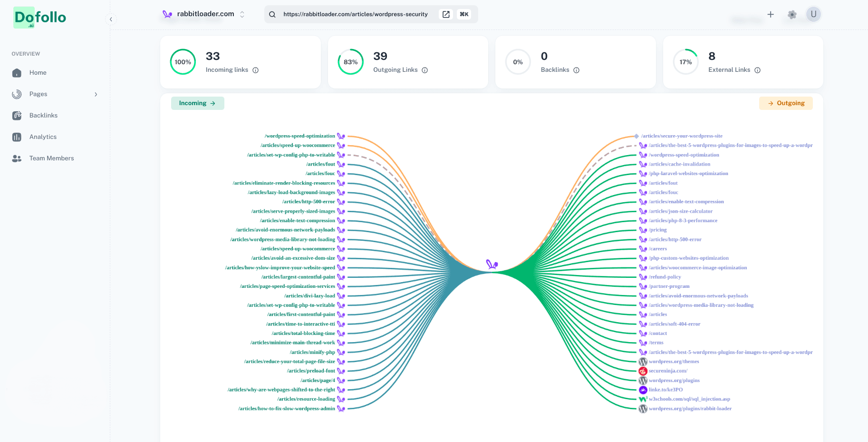
Task: Open incoming link /articles/minify-php
Action: (312, 352)
